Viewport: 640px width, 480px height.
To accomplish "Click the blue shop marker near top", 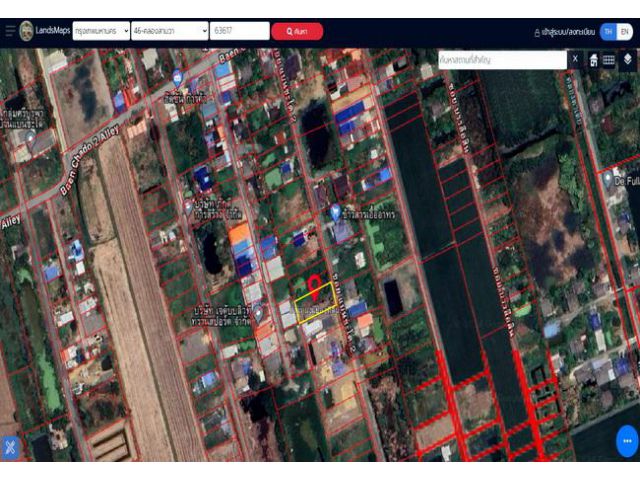I will coord(177,77).
